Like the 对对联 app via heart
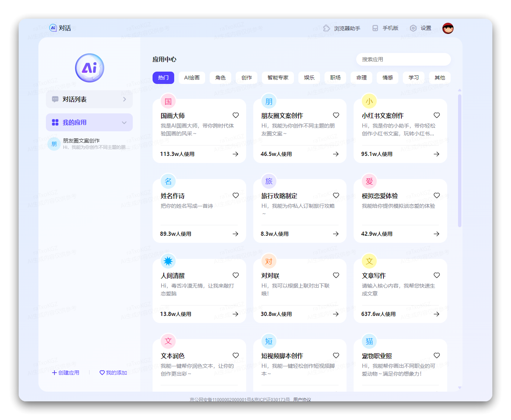511x420 pixels. pos(336,275)
